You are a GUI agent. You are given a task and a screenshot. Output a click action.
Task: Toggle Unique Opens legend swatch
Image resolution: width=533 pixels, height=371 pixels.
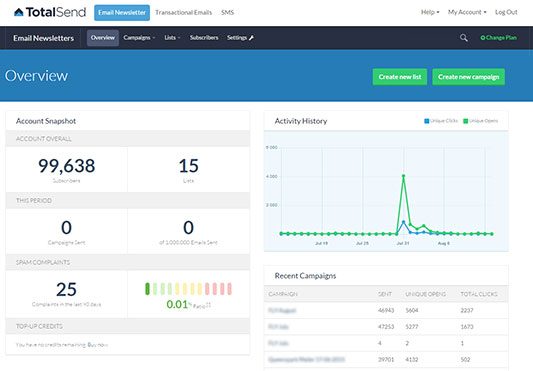pos(466,121)
